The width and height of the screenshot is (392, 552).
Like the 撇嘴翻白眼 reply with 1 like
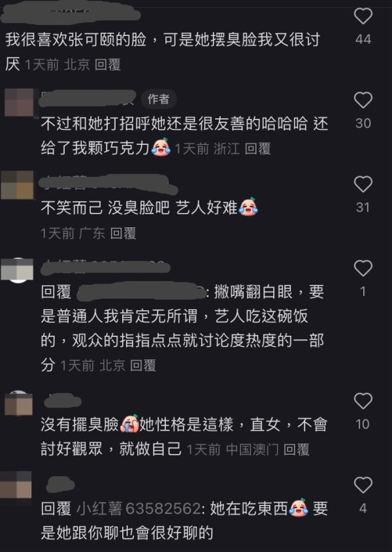point(363,268)
